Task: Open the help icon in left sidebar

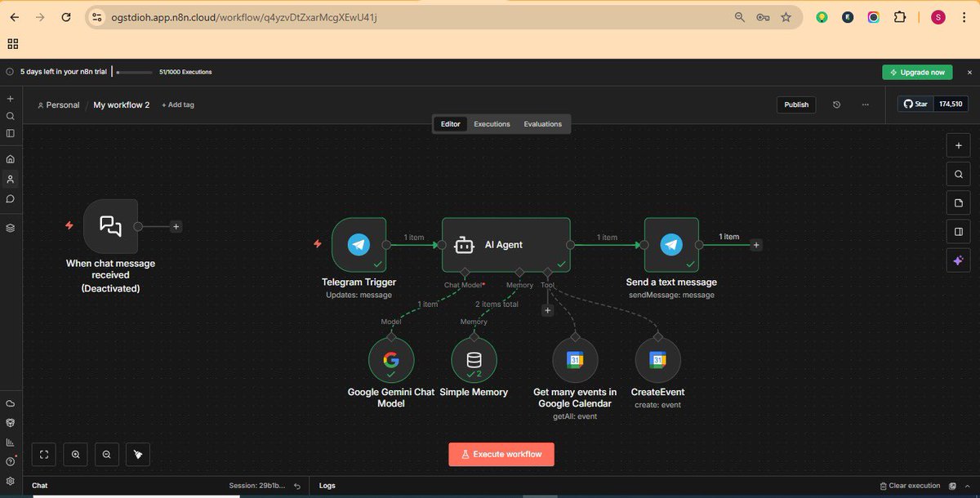Action: pyautogui.click(x=10, y=461)
